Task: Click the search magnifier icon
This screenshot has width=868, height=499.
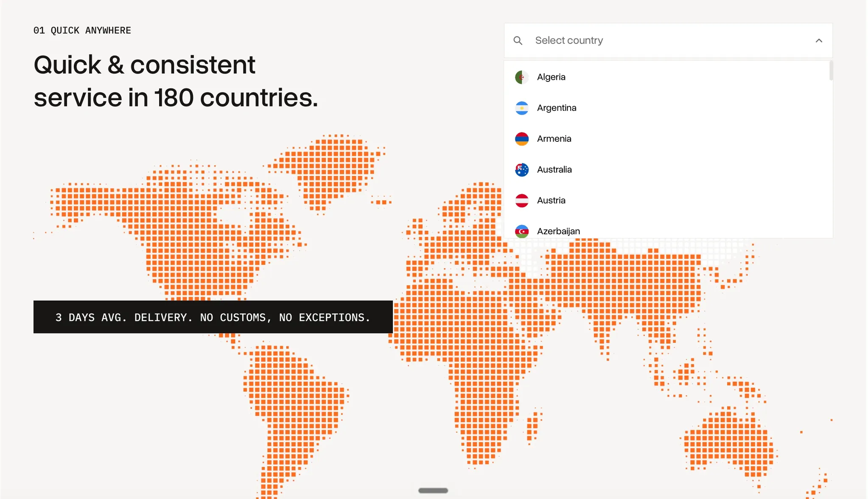Action: pos(518,40)
